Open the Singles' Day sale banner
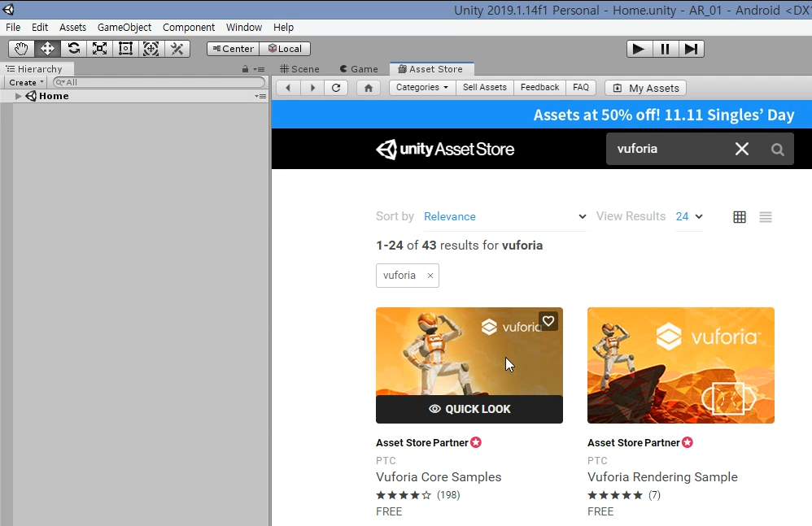The width and height of the screenshot is (812, 526). 542,115
